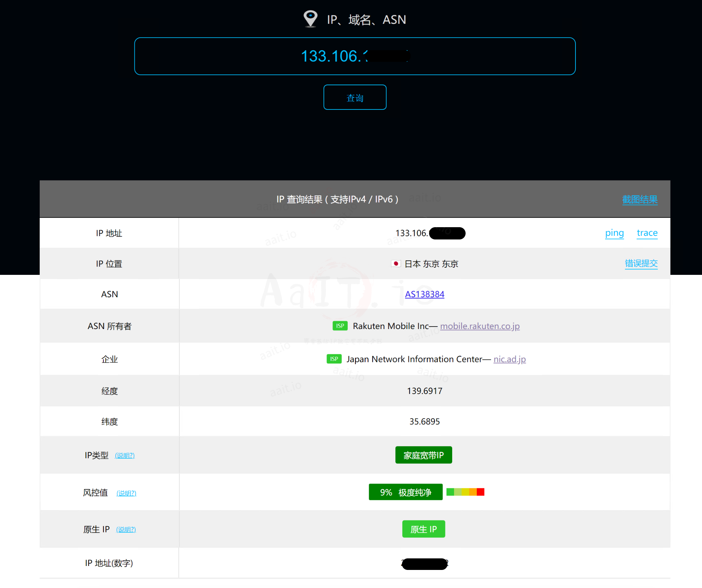This screenshot has width=702, height=588.
Task: Click ISP badge beside Rakuten Mobile Inc
Action: pos(340,326)
